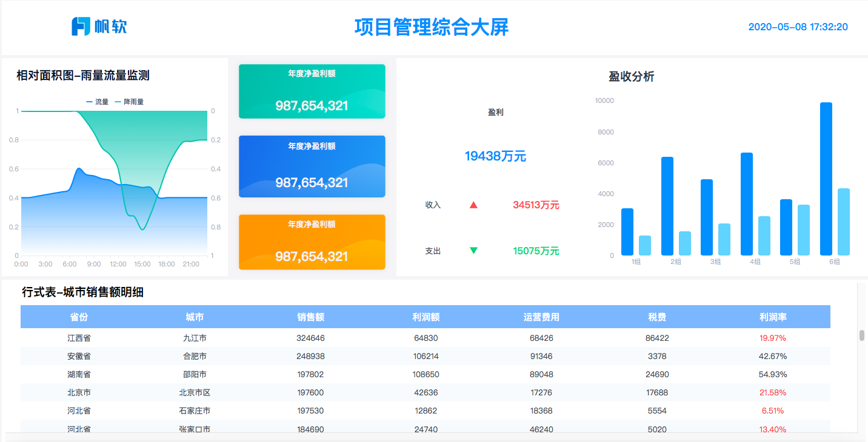Click the 运营费用 column header
The width and height of the screenshot is (868, 442).
click(541, 317)
